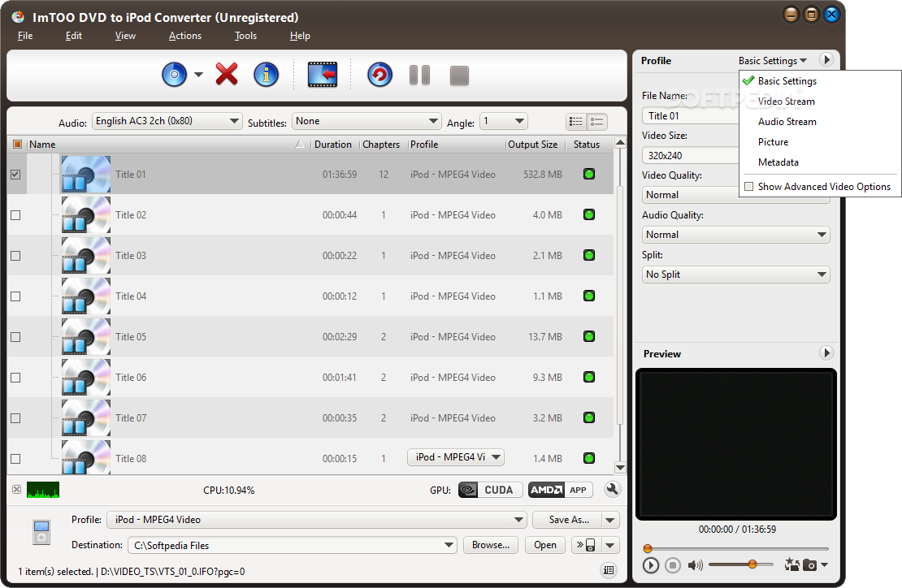Open the Destination path dropdown
Viewport: 902px width, 588px height.
tap(293, 545)
